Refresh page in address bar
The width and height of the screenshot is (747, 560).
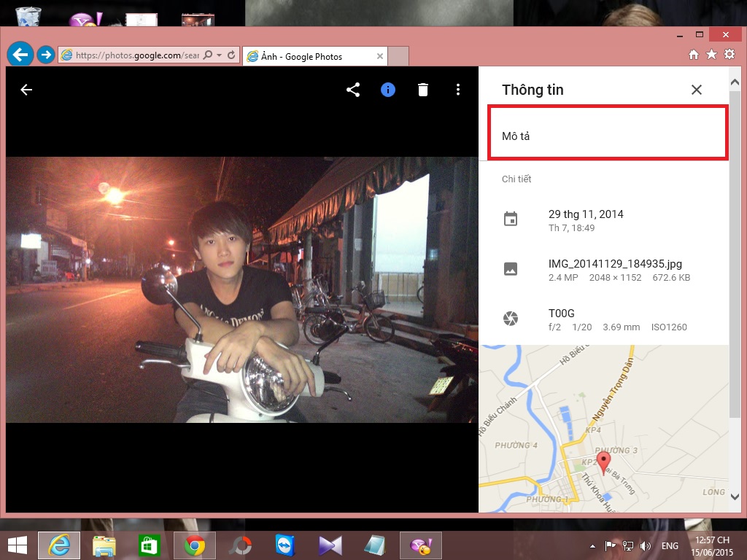tap(232, 55)
